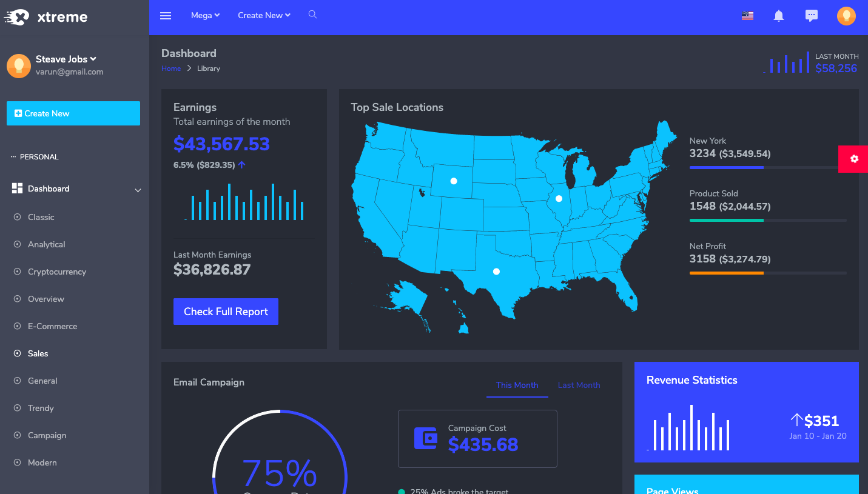
Task: Open the chat messages icon
Action: tap(812, 16)
